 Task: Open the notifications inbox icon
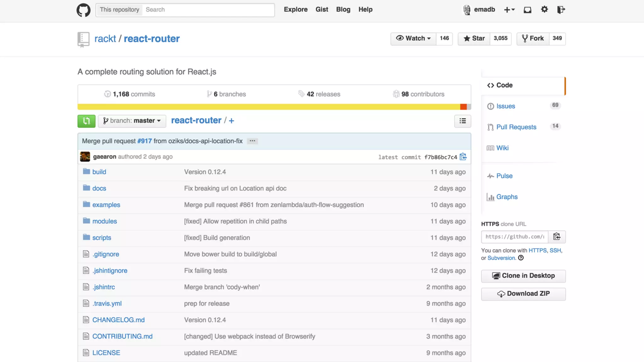coord(527,10)
